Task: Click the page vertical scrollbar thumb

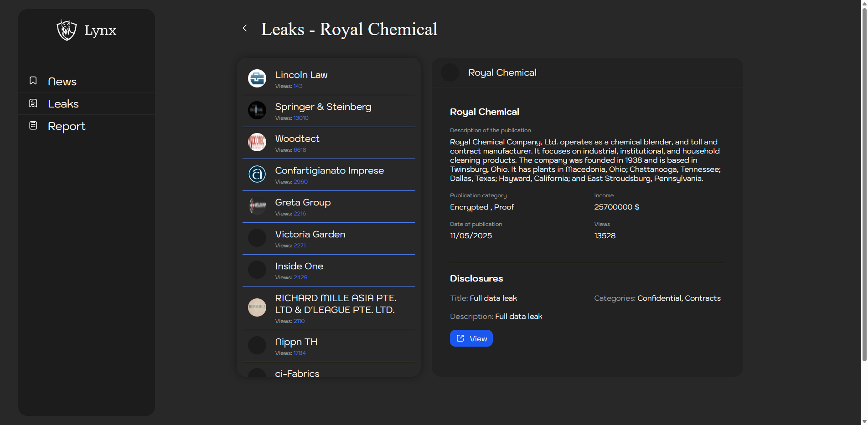Action: tap(864, 182)
